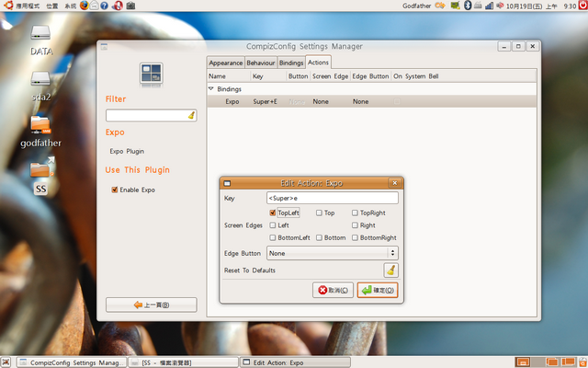Click the 取消 Cancel button
This screenshot has width=588, height=368.
click(333, 290)
